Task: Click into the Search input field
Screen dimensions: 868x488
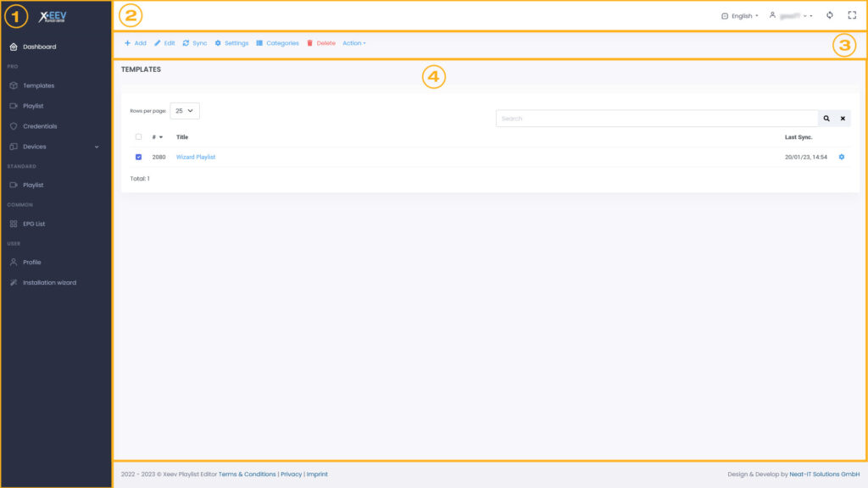Action: (x=656, y=119)
